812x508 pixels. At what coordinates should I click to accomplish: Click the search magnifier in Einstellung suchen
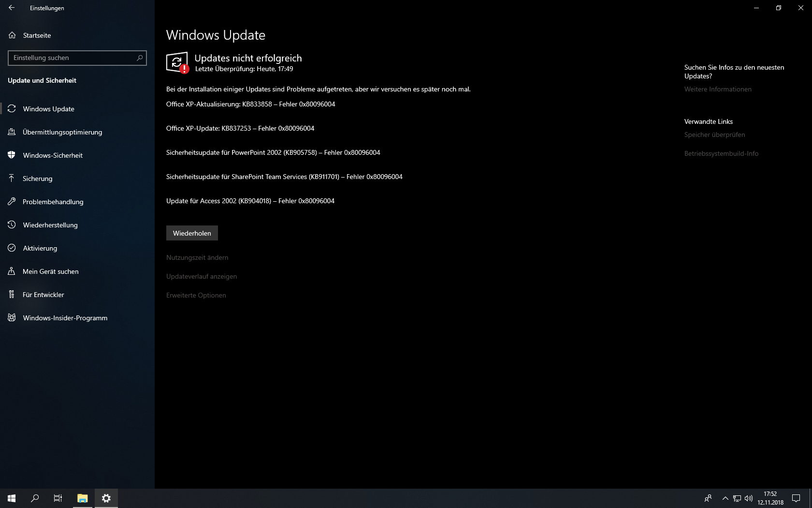click(140, 58)
